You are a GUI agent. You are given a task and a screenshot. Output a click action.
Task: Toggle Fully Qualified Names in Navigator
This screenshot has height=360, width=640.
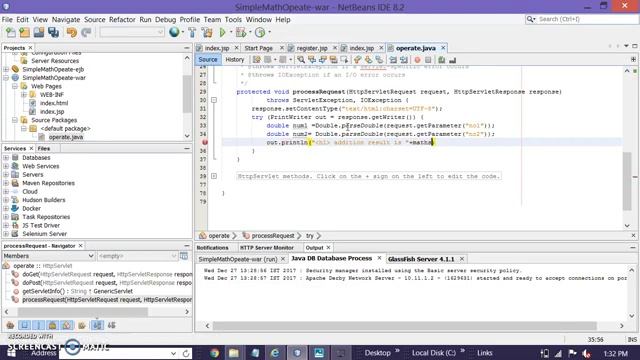pos(82,325)
